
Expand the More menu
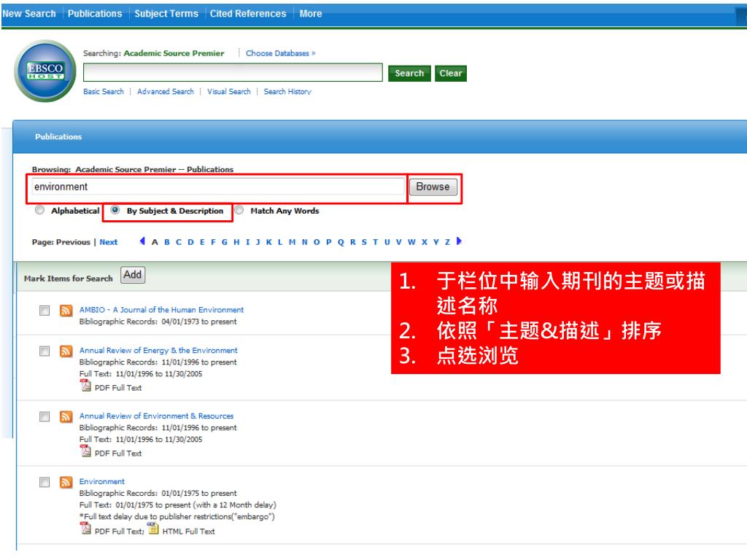[311, 14]
